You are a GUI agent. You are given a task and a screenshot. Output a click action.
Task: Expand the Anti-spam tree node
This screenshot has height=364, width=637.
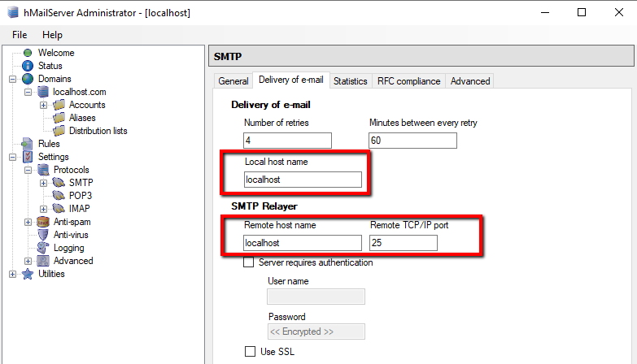pos(28,222)
